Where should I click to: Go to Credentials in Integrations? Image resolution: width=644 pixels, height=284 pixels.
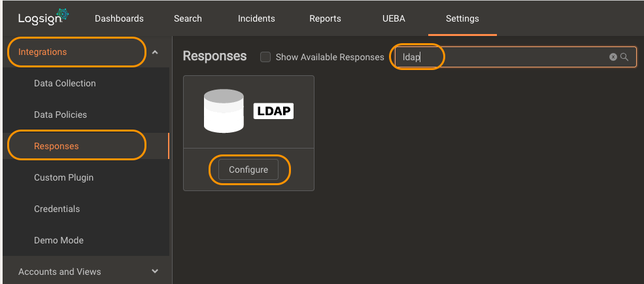tap(57, 209)
